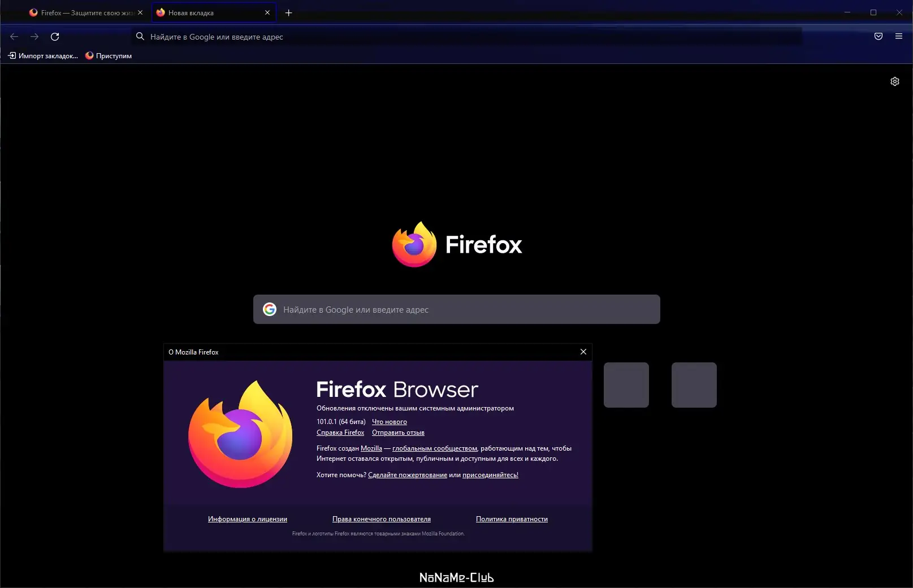Screen dimensions: 913x588
Task: Click the Mozilla Foundation trademark notice text
Action: [378, 534]
